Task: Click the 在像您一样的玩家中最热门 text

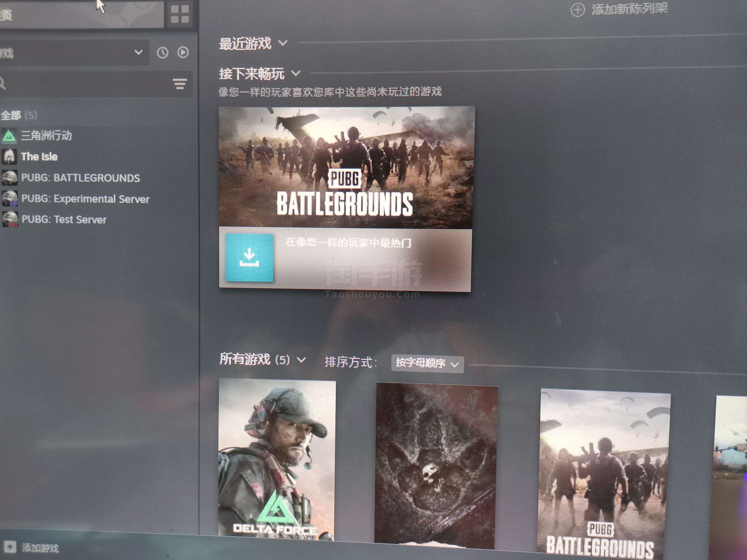Action: coord(348,243)
